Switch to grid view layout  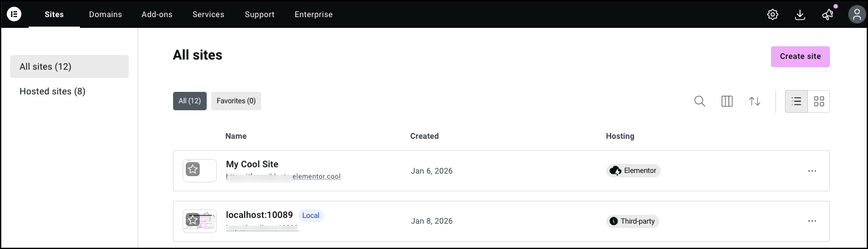point(819,101)
